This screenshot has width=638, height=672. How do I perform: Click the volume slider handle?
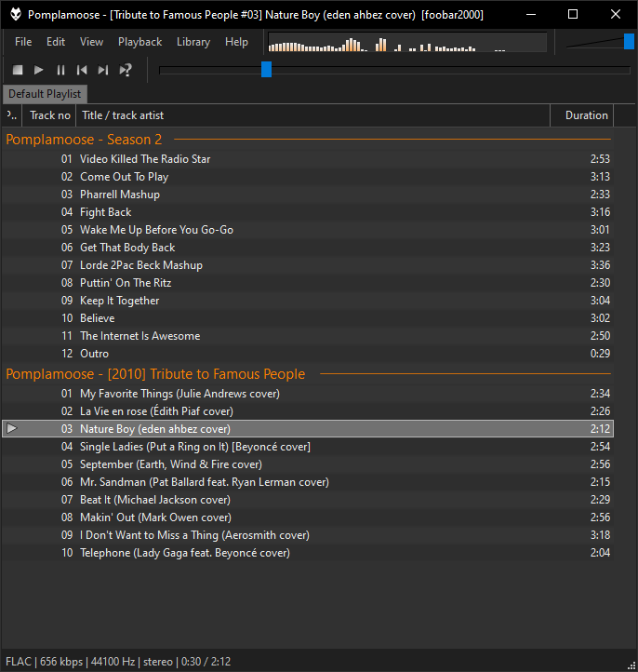tap(629, 42)
